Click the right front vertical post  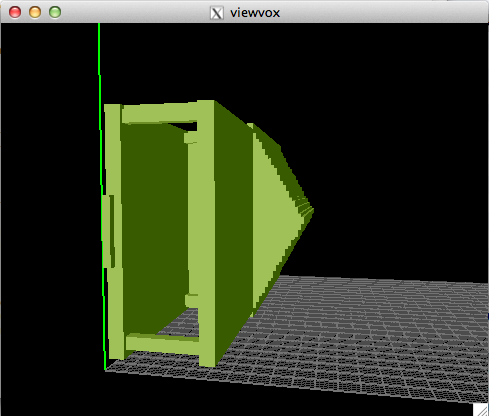pyautogui.click(x=207, y=233)
